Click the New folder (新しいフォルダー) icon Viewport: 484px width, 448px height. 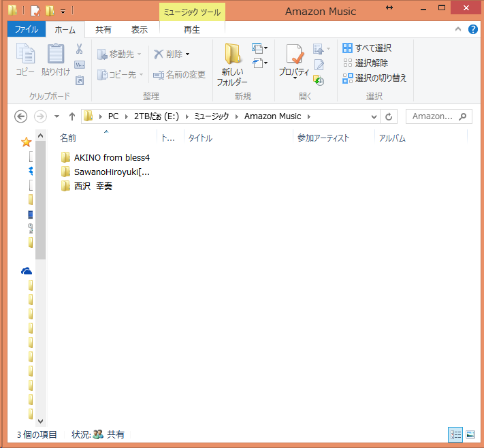232,53
